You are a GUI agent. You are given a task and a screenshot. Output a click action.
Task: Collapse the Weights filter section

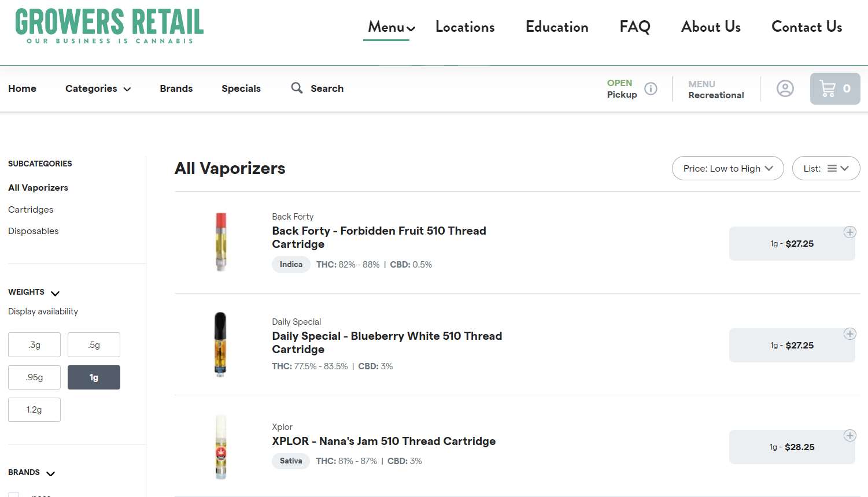pyautogui.click(x=55, y=293)
